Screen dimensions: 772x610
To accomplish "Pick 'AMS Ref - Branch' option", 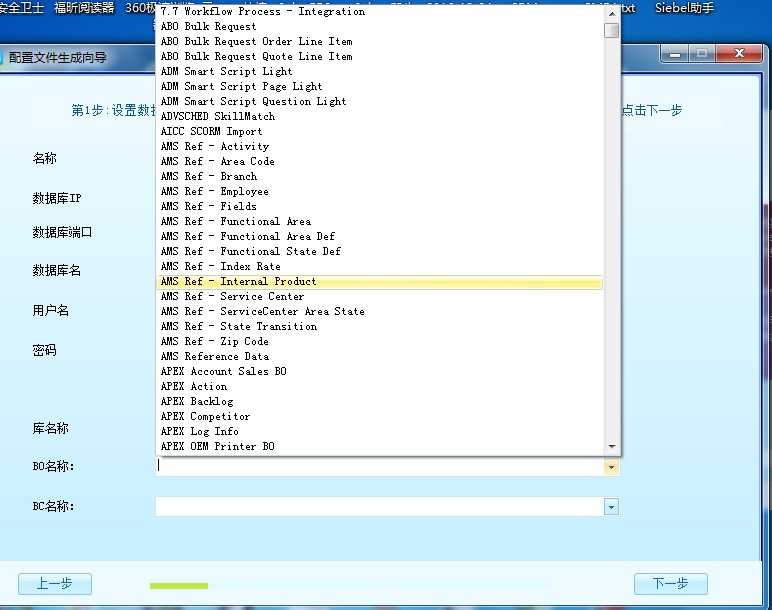I will (379, 176).
